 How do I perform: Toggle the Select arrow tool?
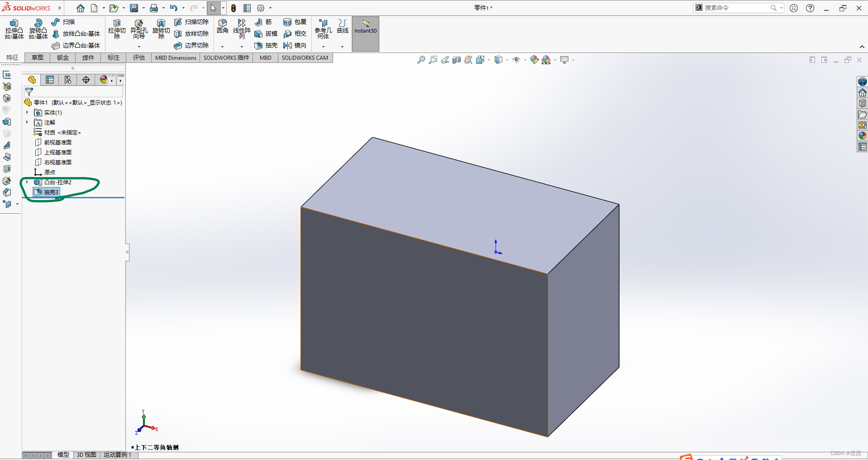tap(213, 8)
